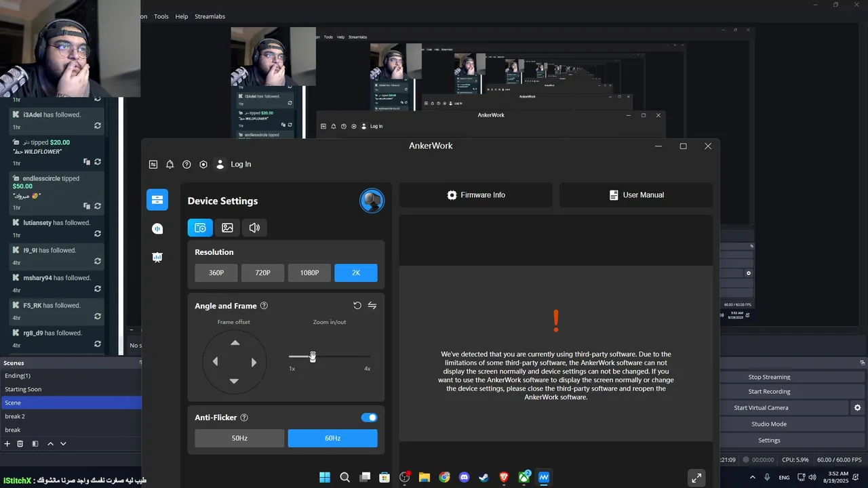
Task: Expand the AnkerWork preview to fullscreen
Action: click(696, 478)
